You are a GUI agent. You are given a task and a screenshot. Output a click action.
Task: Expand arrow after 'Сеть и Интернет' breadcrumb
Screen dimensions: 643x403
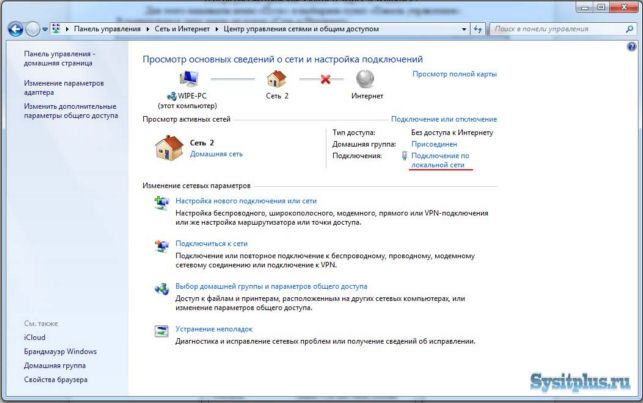(x=217, y=29)
